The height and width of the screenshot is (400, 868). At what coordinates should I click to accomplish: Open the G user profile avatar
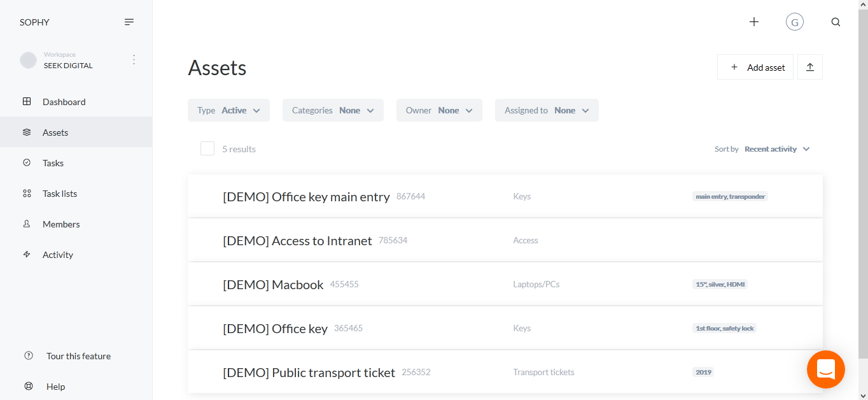794,22
